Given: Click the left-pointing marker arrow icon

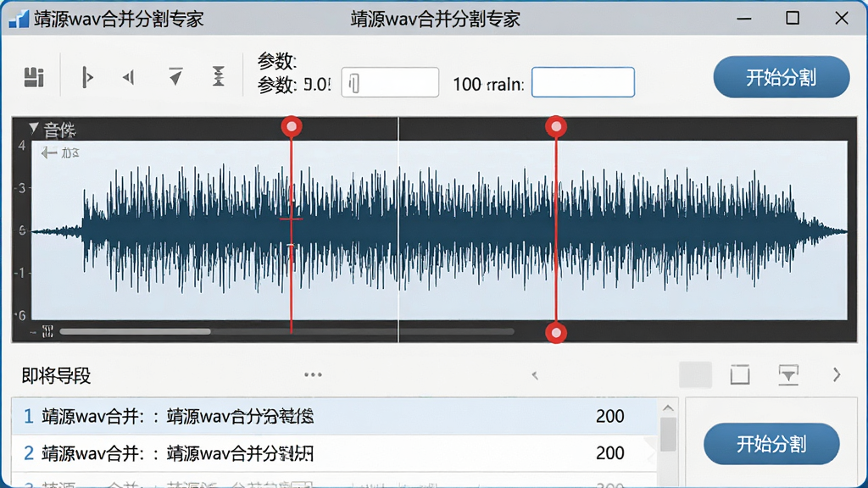Looking at the screenshot, I should tap(129, 77).
